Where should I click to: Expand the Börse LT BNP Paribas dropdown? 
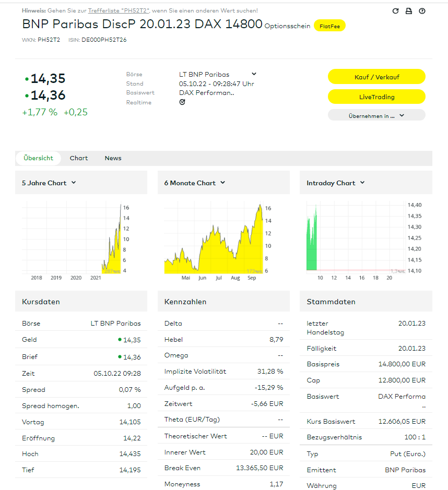pos(254,74)
